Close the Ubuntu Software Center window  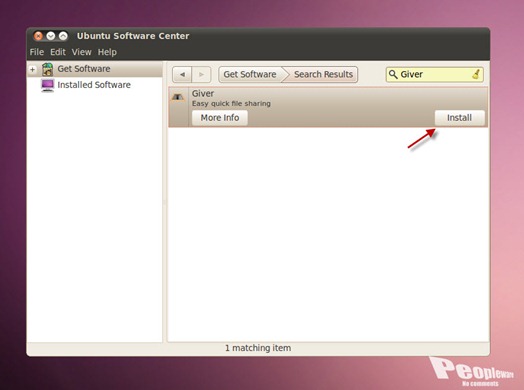(x=38, y=36)
